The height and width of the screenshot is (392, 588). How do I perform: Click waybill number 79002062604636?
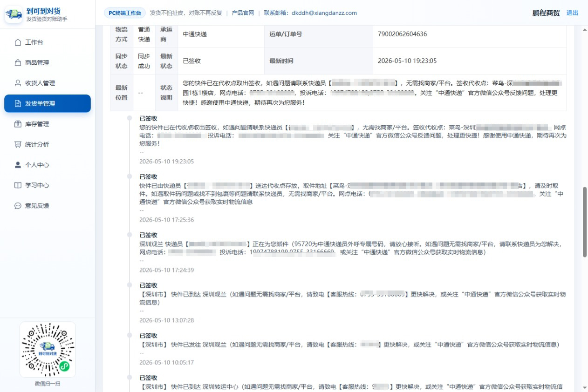click(402, 34)
